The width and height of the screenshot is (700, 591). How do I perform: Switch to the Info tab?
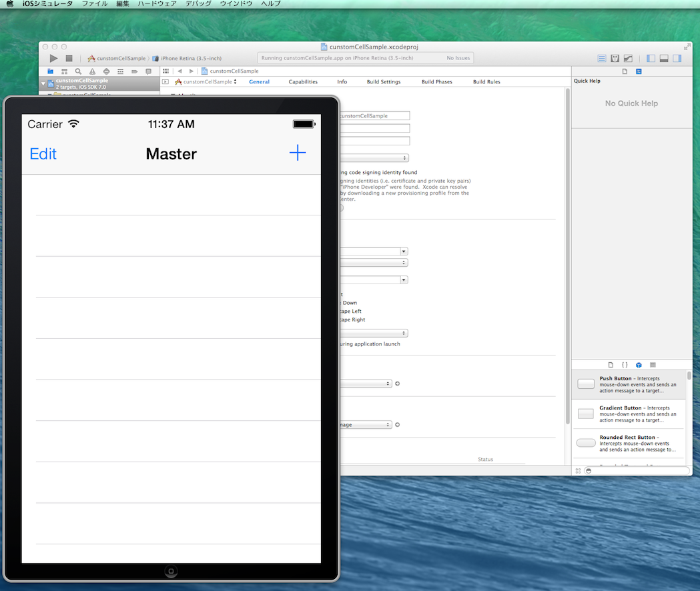(342, 81)
